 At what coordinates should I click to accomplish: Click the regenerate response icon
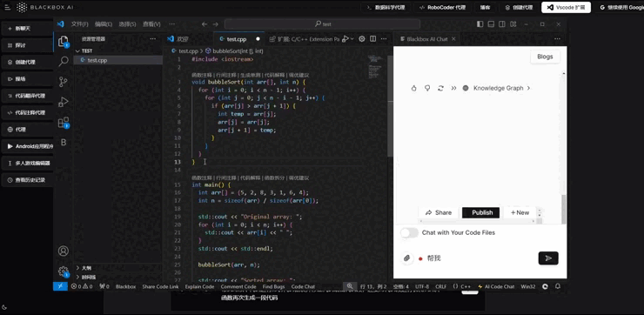(x=440, y=88)
